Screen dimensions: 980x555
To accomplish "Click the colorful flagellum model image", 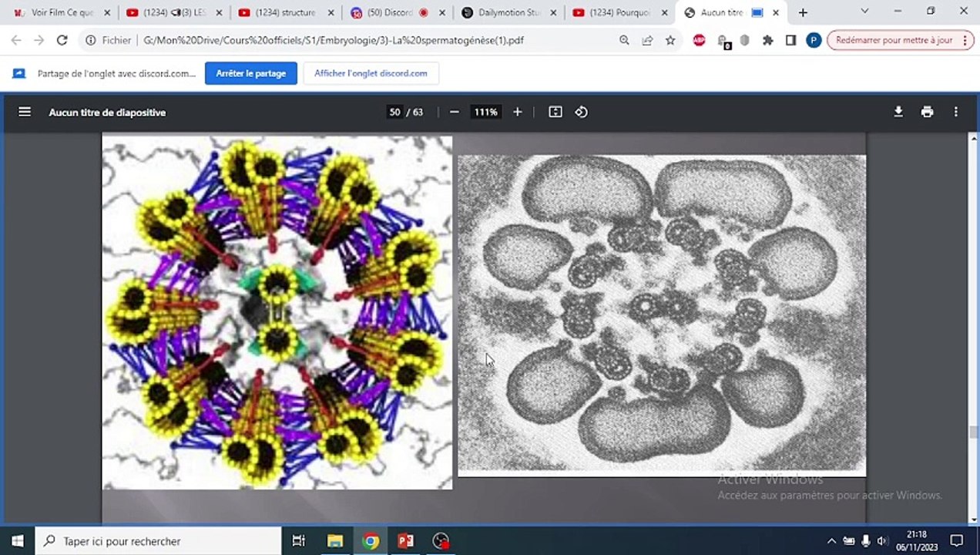I will pyautogui.click(x=277, y=312).
